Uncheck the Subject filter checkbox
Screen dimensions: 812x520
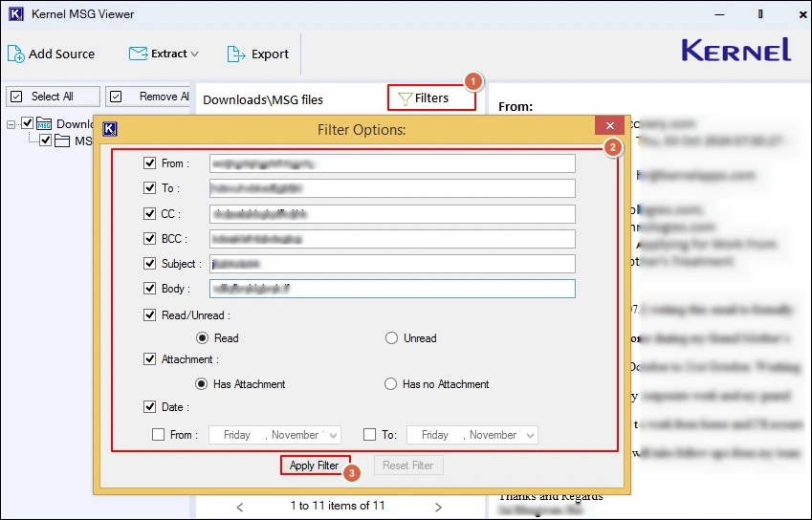149,264
